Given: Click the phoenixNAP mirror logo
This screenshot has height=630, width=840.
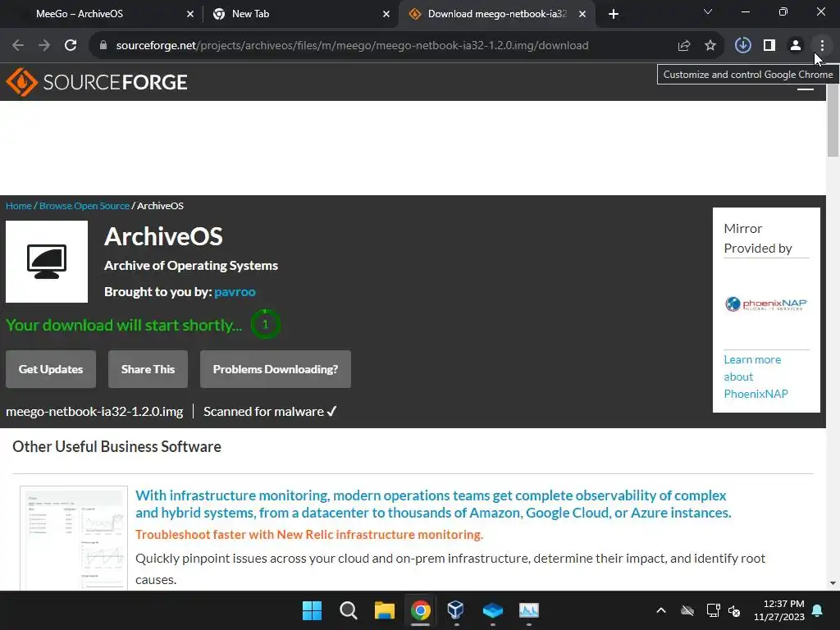Looking at the screenshot, I should (x=766, y=304).
